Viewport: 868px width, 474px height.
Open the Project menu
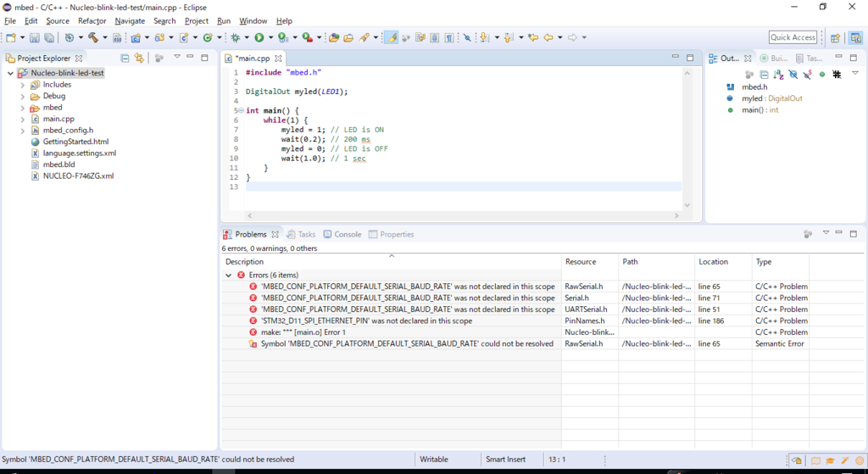click(197, 21)
